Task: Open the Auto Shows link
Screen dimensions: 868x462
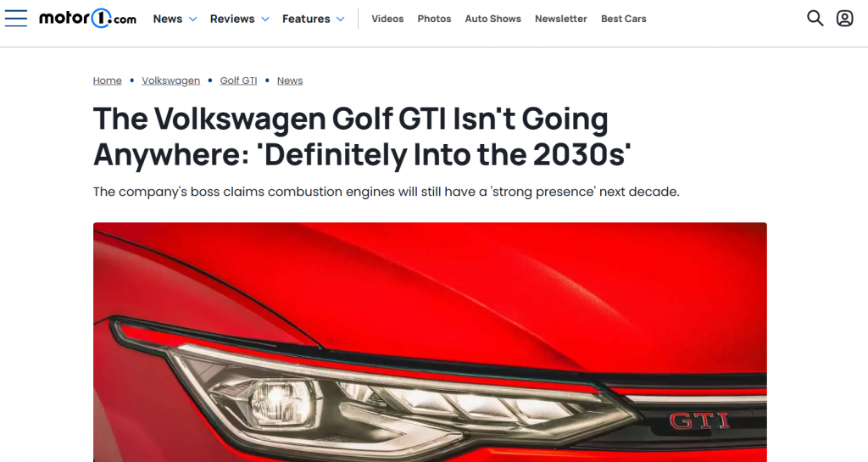Action: [492, 19]
